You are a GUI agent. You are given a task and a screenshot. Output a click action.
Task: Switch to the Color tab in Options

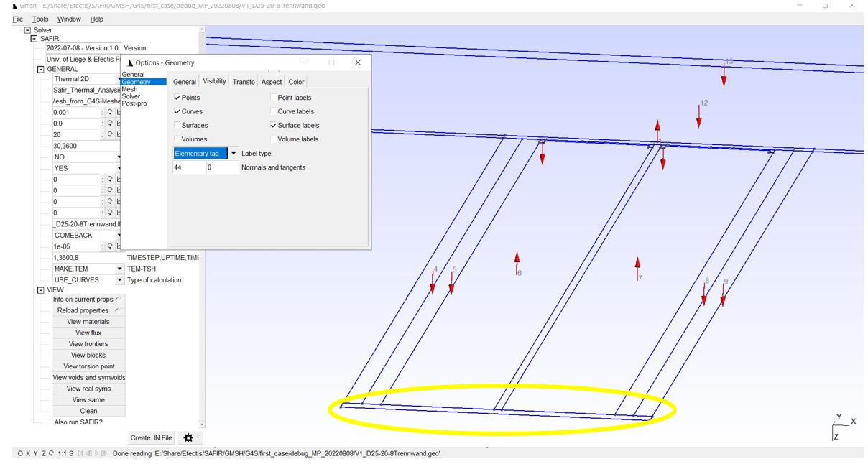pyautogui.click(x=295, y=82)
